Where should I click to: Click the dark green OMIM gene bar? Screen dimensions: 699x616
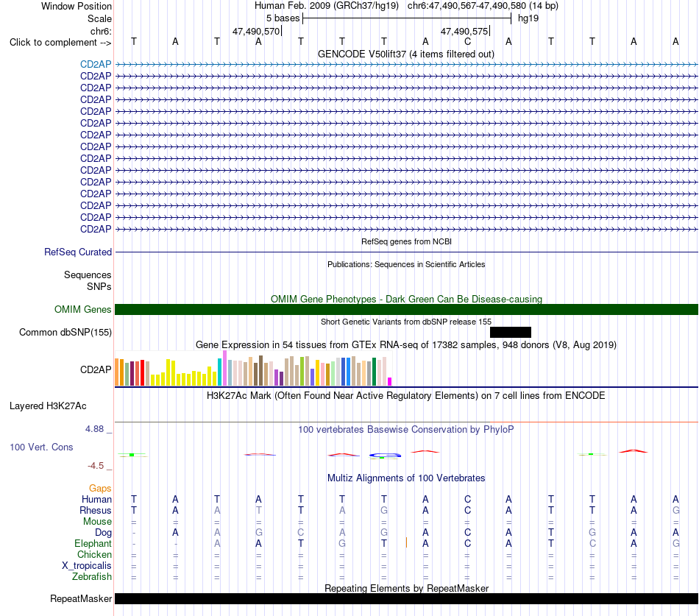tap(407, 310)
